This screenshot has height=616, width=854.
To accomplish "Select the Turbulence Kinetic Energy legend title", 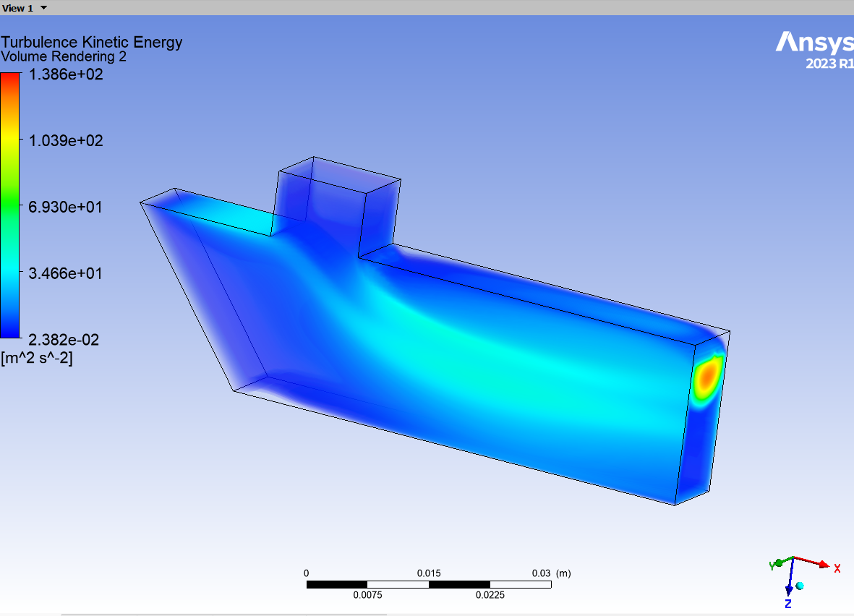I will point(91,42).
